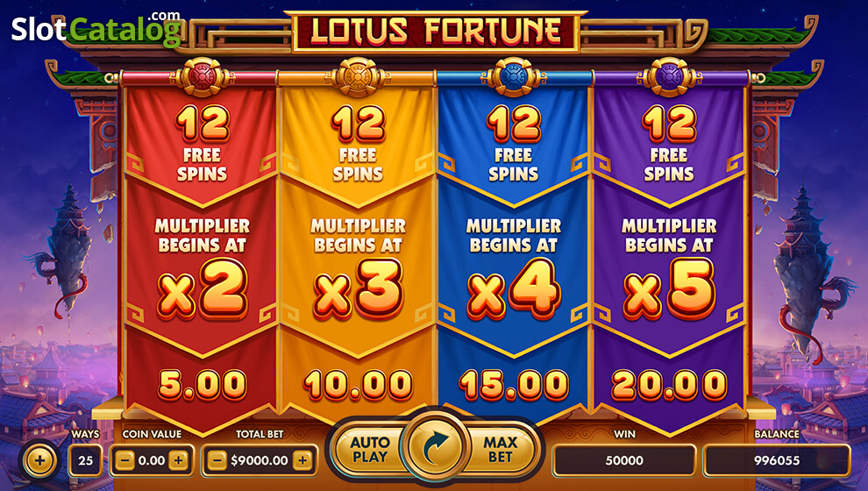Click the purple medallion ornament

pos(669,77)
